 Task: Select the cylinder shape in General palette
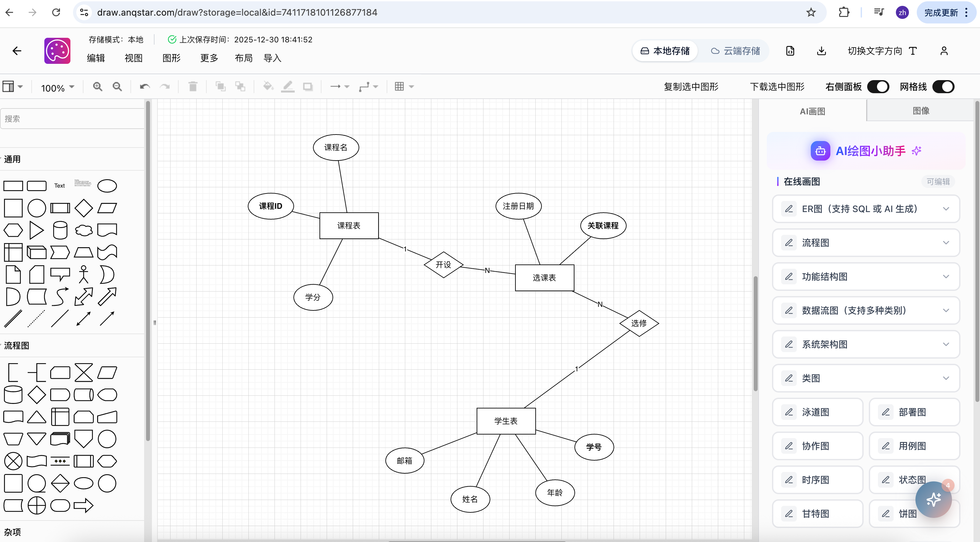tap(60, 230)
